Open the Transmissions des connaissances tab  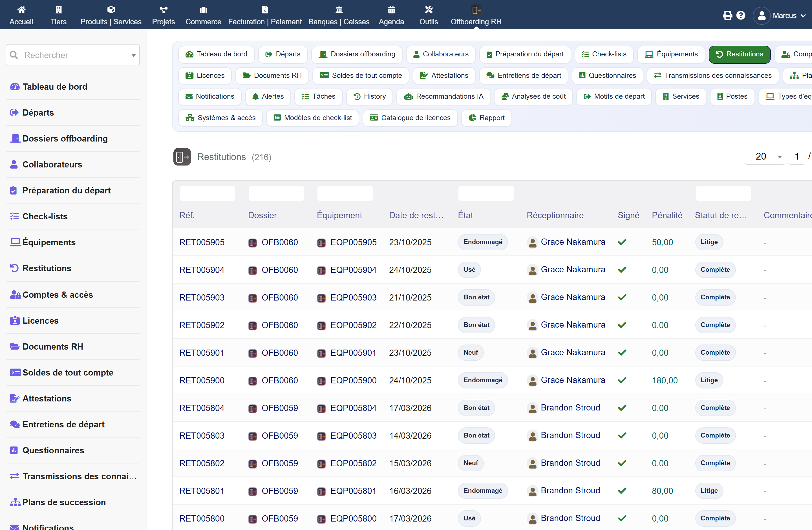point(712,75)
